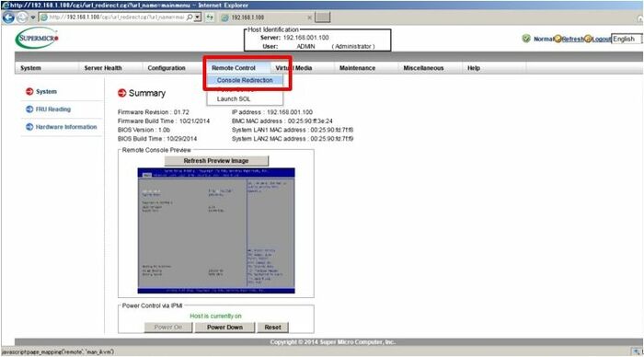The image size is (644, 357).
Task: Click the Refresh Preview Image button
Action: pos(216,161)
